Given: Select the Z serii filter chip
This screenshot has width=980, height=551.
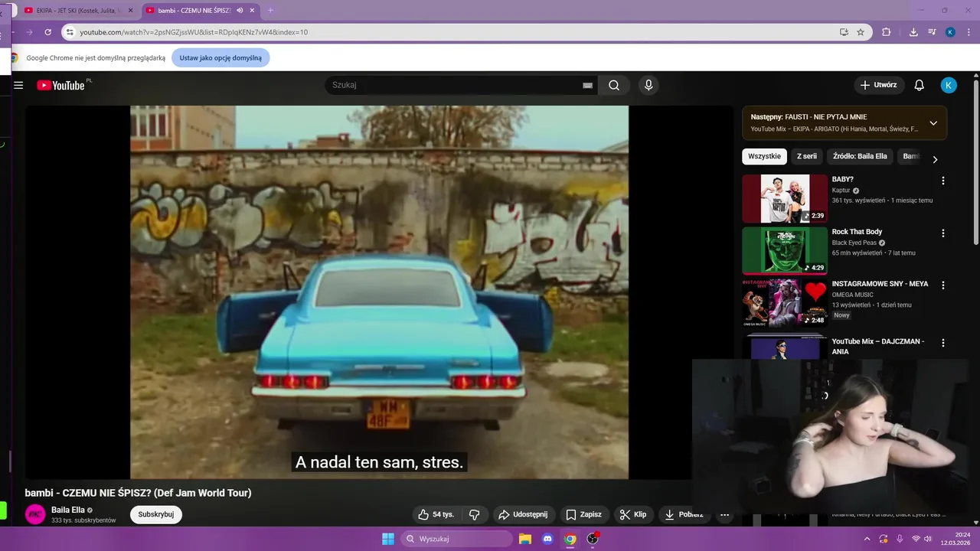Looking at the screenshot, I should (x=807, y=156).
